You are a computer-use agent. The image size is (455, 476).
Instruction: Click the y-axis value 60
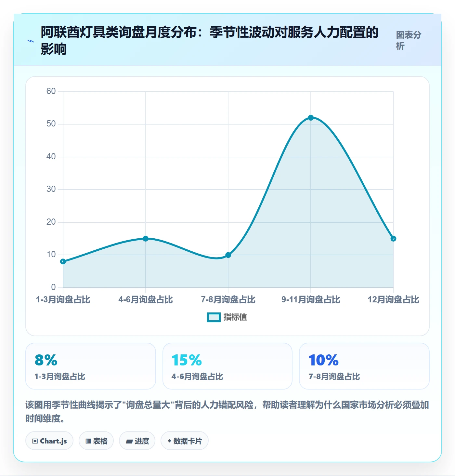[51, 91]
